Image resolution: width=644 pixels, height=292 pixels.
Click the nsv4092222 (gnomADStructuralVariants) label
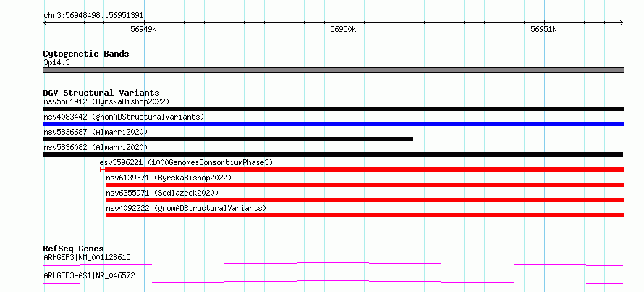pyautogui.click(x=186, y=208)
